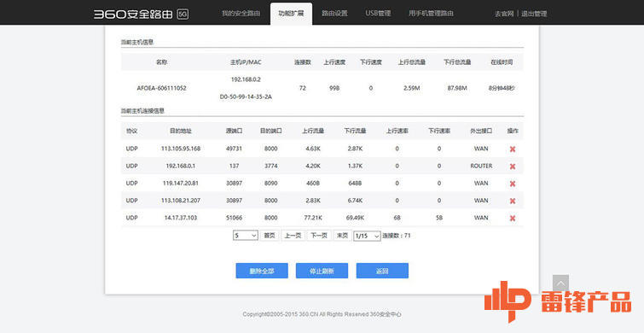Click 下一页 next page button

[319, 236]
